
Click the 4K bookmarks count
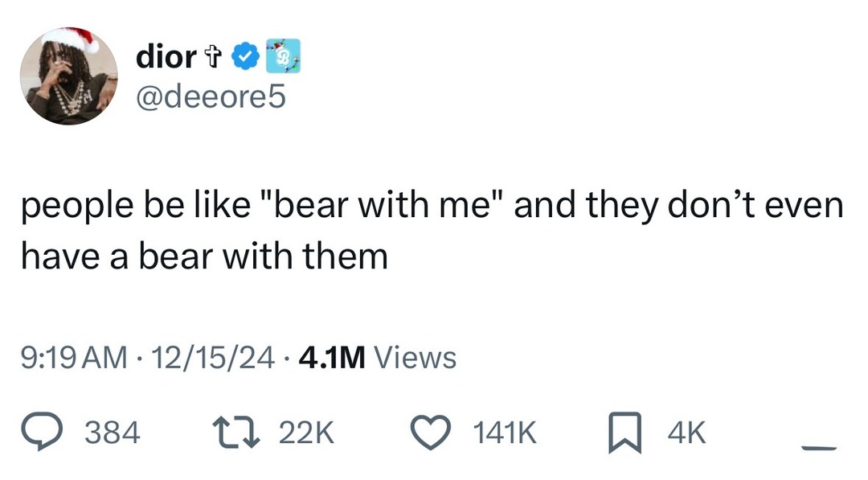coord(686,434)
